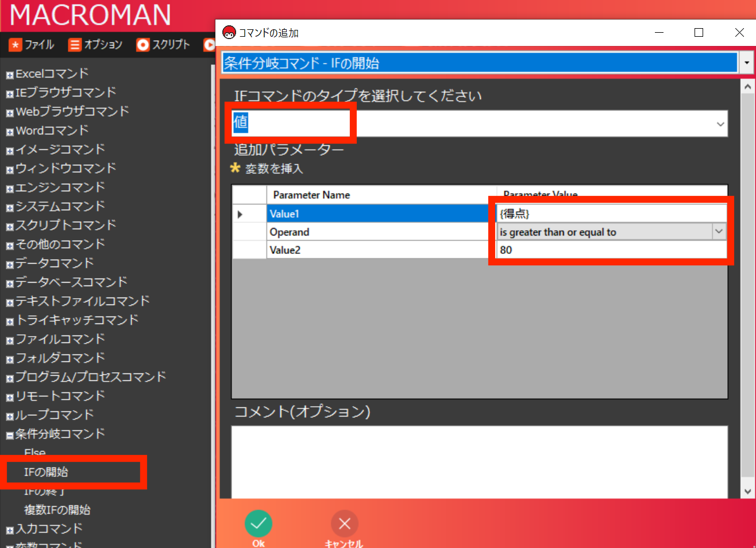756x548 pixels.
Task: Select リモートコマンド in the command tree
Action: tap(60, 396)
